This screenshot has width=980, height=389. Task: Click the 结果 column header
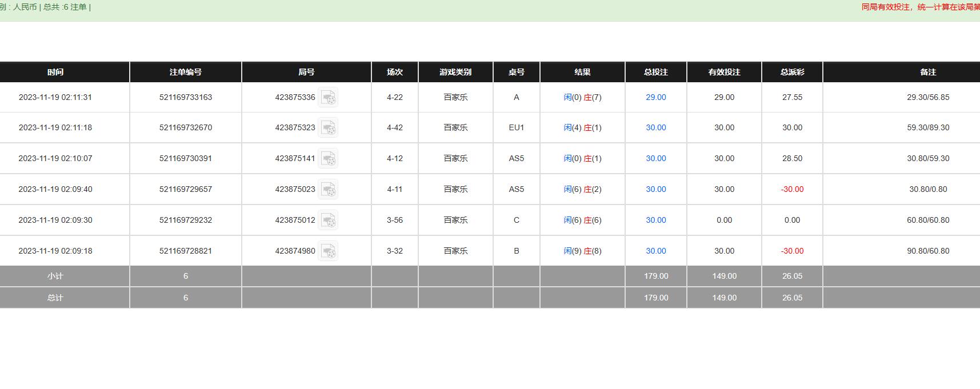pyautogui.click(x=582, y=72)
